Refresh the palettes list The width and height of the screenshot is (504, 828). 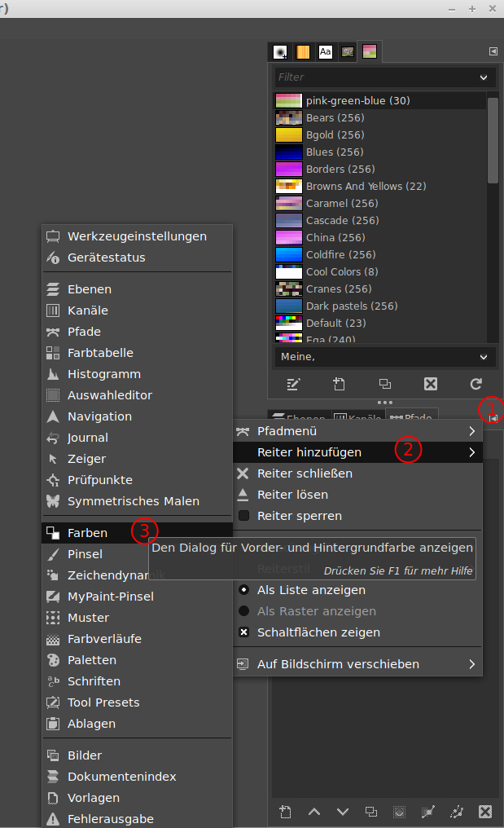476,384
